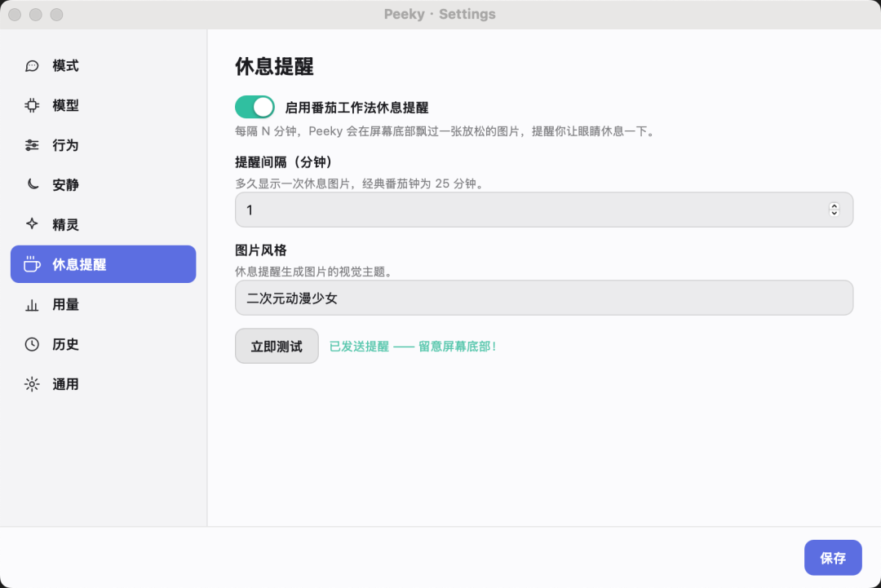Click the 图片风格 text field
This screenshot has height=588, width=881.
point(544,298)
